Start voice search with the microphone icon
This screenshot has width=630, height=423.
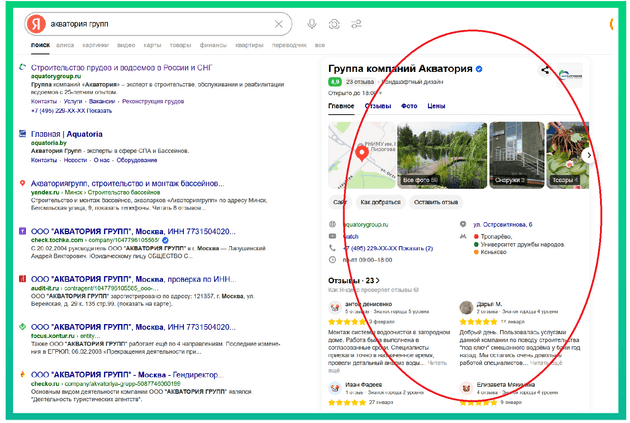point(311,24)
